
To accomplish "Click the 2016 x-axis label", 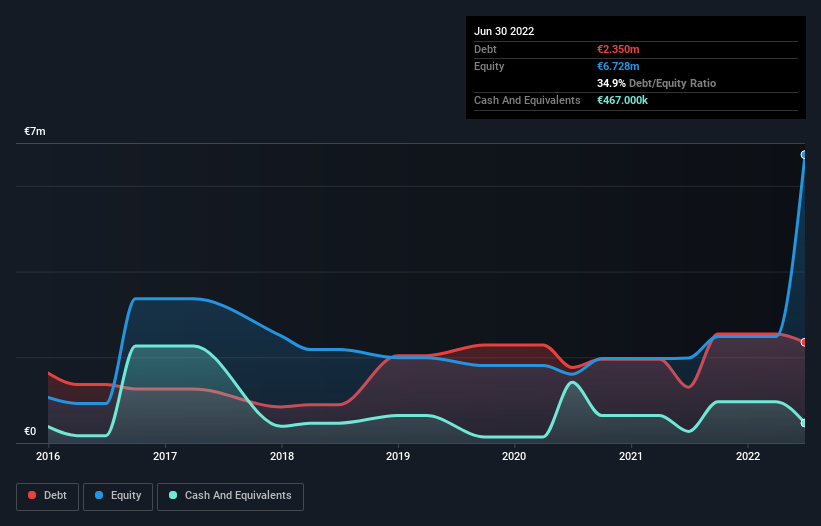I will pyautogui.click(x=48, y=456).
